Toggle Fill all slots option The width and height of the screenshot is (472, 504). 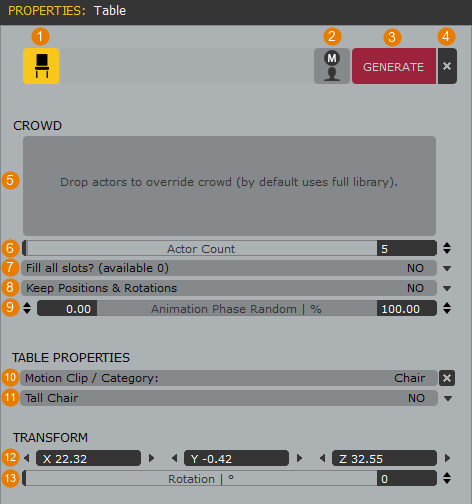229,268
